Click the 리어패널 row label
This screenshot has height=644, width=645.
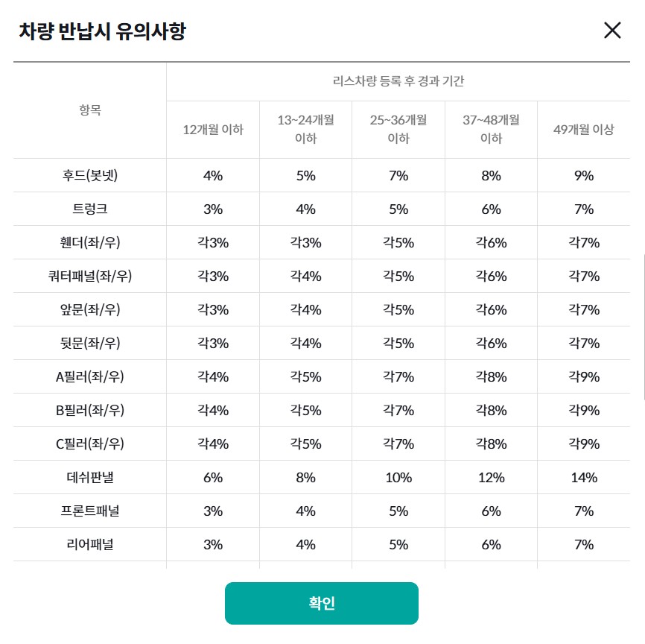90,545
